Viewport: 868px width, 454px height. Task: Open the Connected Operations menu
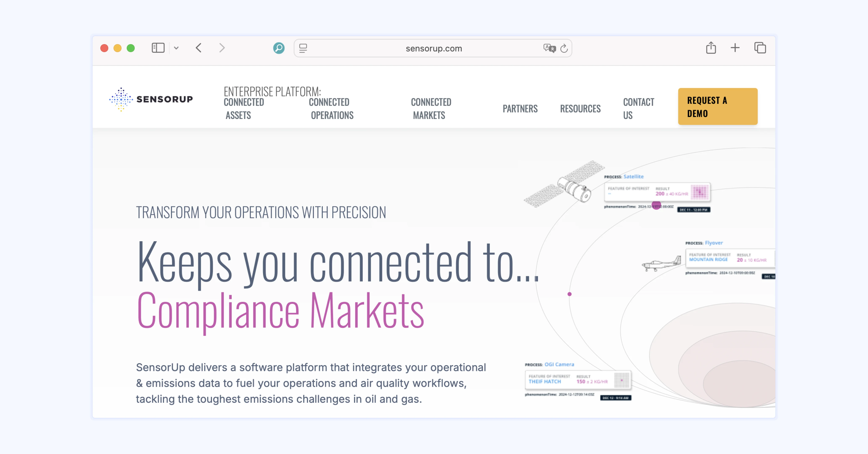(332, 108)
